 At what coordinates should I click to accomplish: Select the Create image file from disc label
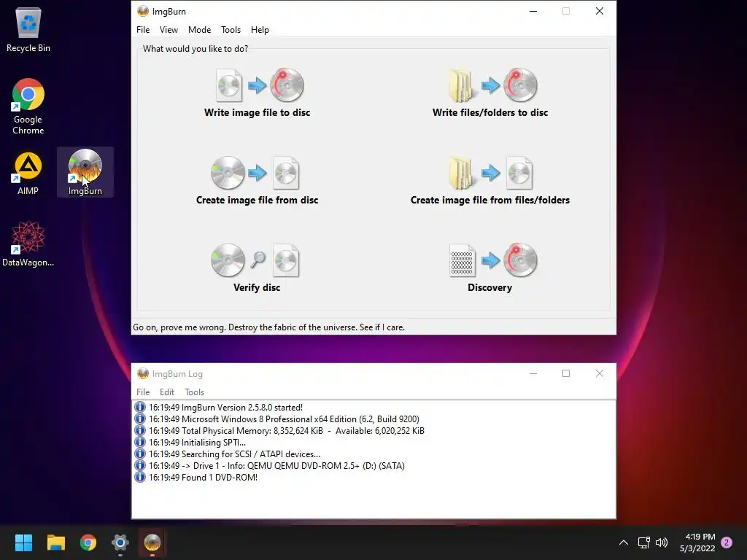pos(258,200)
